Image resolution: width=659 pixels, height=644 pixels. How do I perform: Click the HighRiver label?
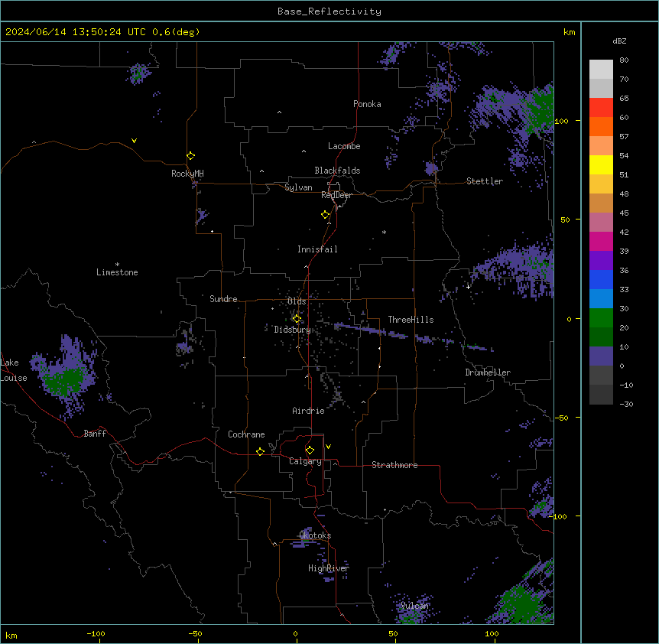click(x=329, y=568)
